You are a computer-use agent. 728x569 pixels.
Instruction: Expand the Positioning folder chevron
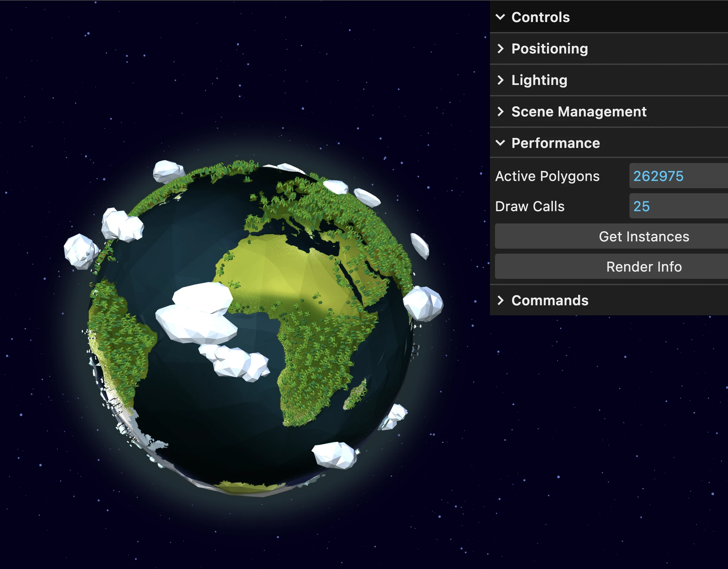pyautogui.click(x=500, y=49)
